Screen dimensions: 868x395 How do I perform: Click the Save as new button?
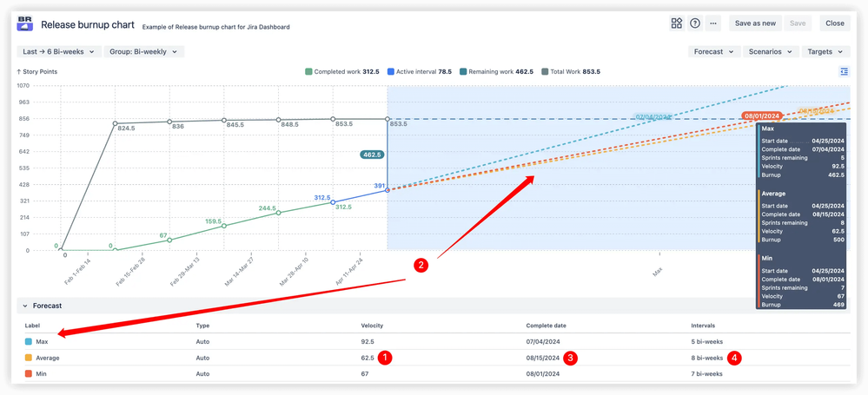pyautogui.click(x=754, y=23)
